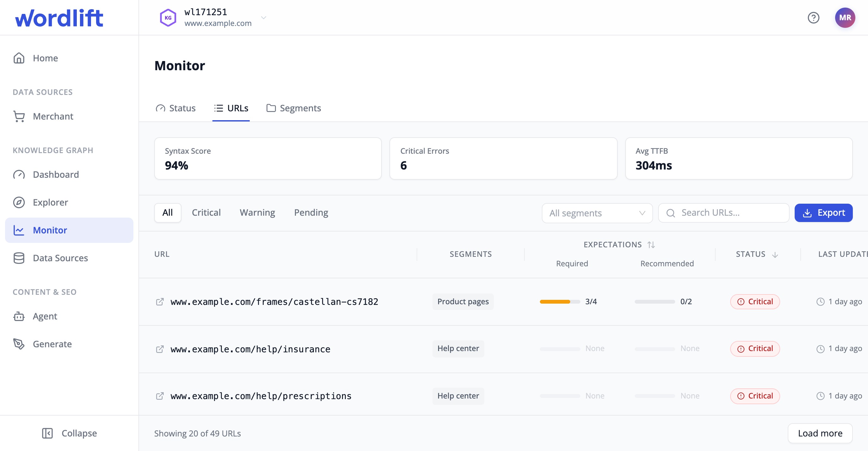Open the help question mark icon
The width and height of the screenshot is (868, 451).
pyautogui.click(x=813, y=17)
